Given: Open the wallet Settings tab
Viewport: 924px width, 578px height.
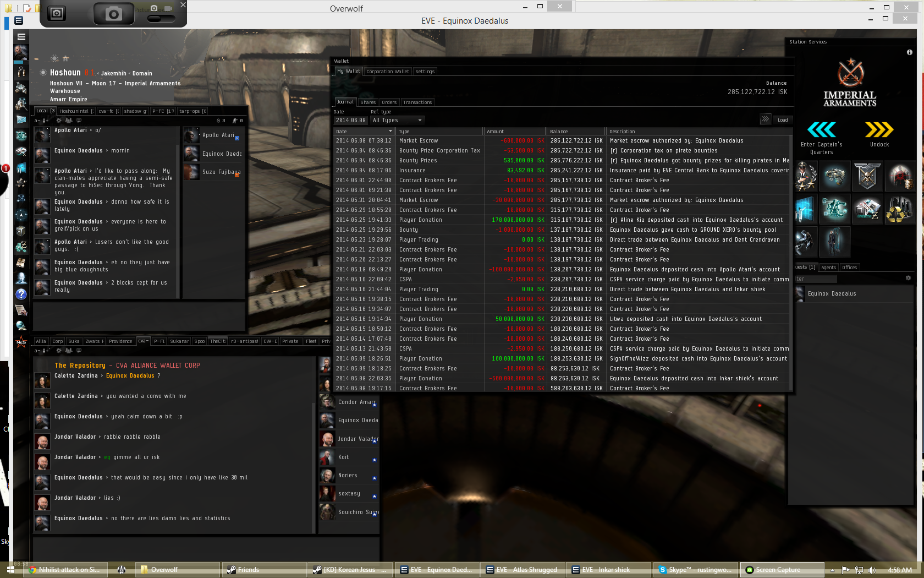Looking at the screenshot, I should click(x=425, y=72).
